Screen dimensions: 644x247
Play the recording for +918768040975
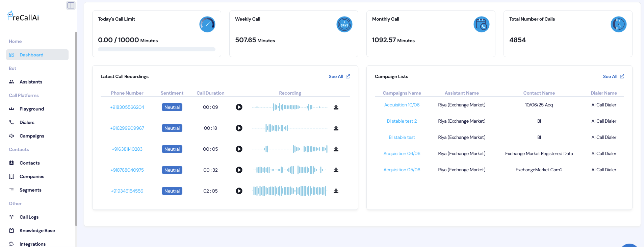pos(239,170)
